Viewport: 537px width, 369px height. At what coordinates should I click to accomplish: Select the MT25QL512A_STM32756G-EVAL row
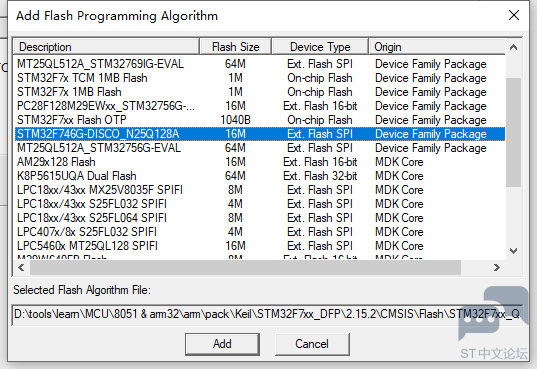(x=260, y=148)
